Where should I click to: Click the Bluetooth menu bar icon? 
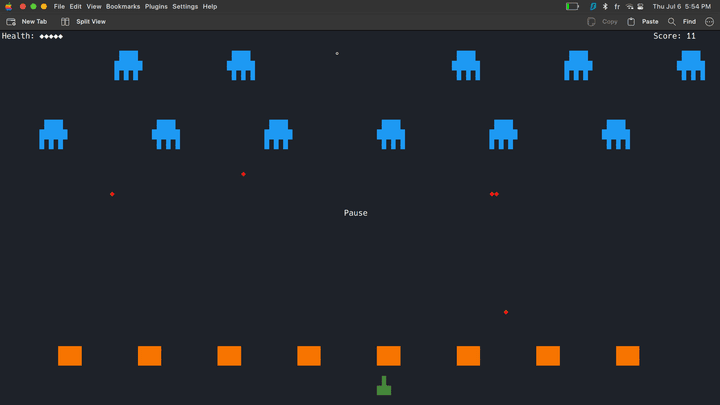(x=605, y=6)
